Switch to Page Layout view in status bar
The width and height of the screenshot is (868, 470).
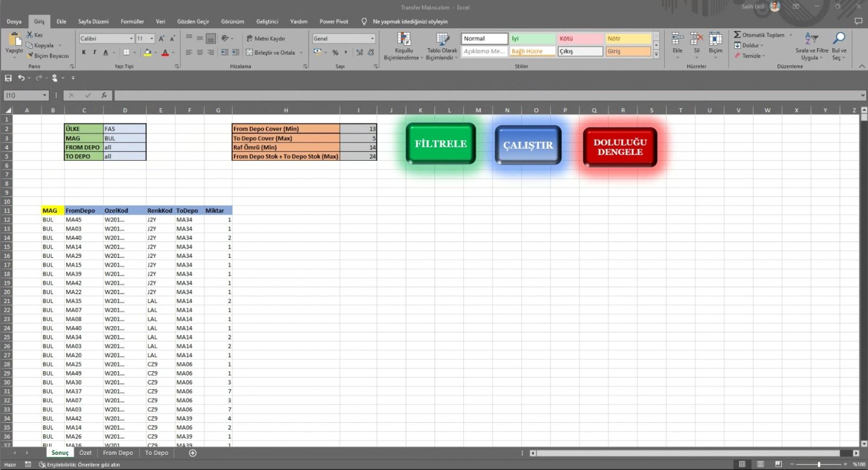tap(761, 464)
